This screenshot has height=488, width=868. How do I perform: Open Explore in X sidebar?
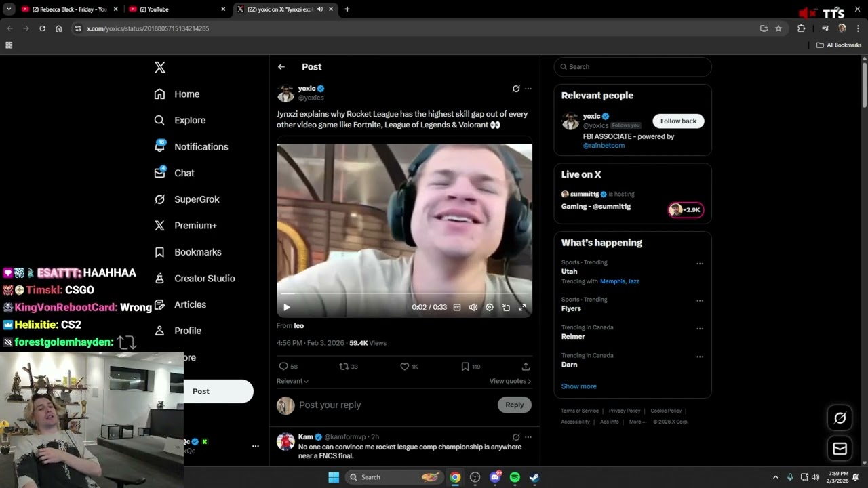[x=180, y=120]
